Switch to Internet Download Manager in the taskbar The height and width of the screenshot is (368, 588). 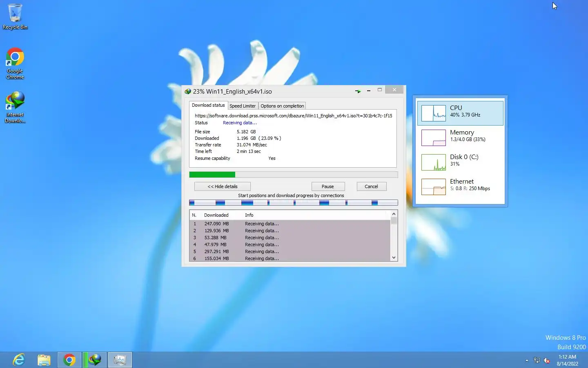[95, 360]
